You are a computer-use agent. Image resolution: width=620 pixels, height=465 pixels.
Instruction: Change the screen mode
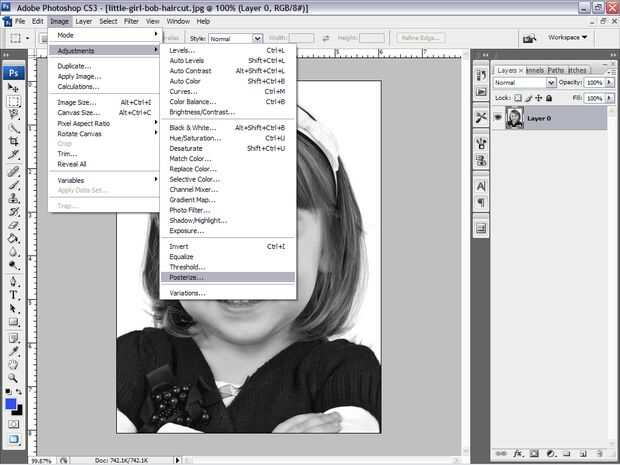click(x=13, y=439)
